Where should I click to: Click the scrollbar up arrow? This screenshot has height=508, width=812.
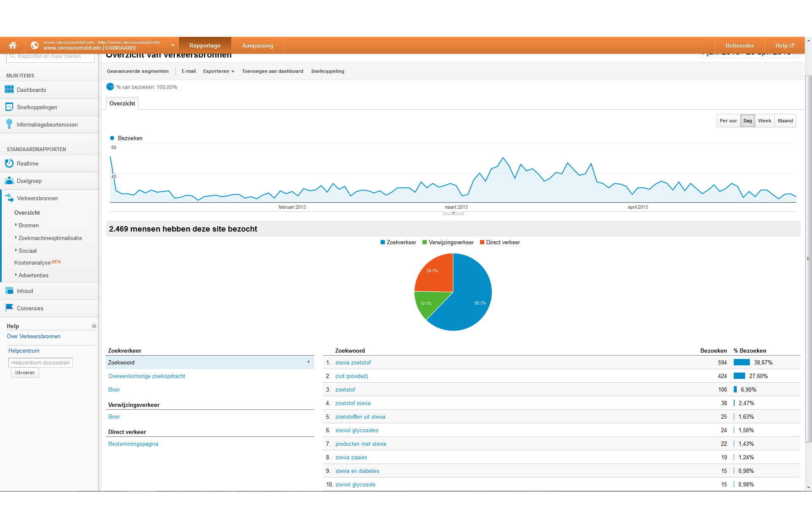(809, 41)
